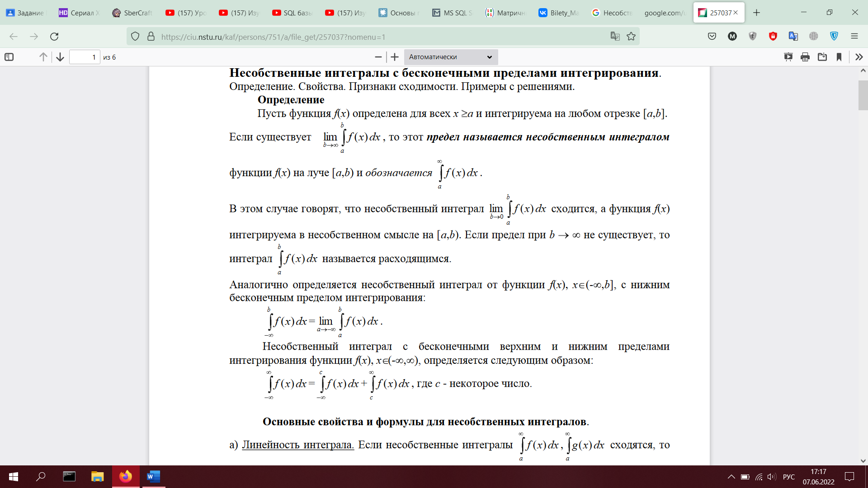This screenshot has height=488, width=868.
Task: Open Firefox application menu
Action: click(854, 37)
